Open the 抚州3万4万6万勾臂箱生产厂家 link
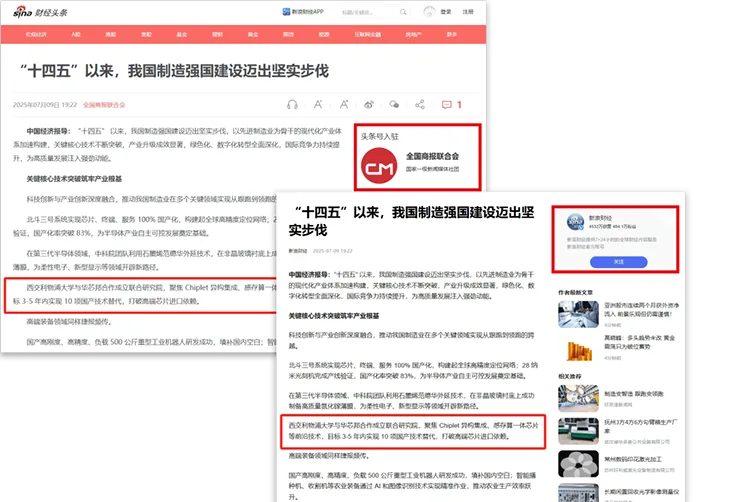750x502 pixels. coord(640,426)
